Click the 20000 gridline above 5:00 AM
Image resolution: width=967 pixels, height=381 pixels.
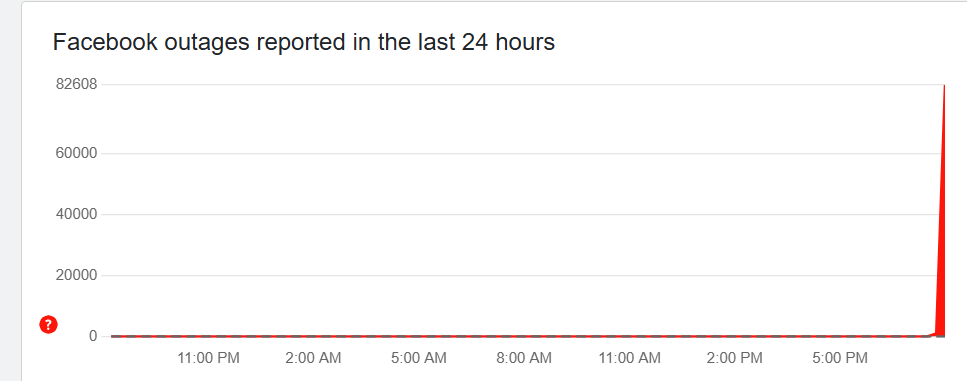[x=419, y=276]
